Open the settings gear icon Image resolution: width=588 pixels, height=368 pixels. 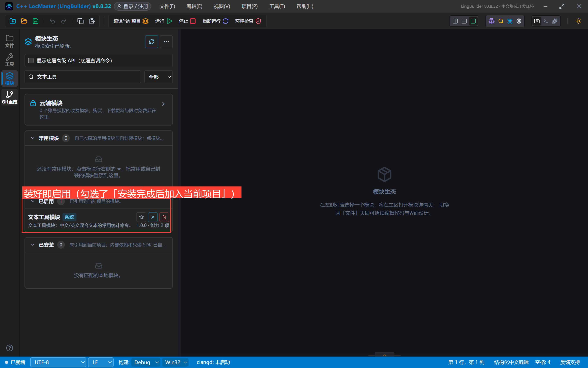pos(519,21)
